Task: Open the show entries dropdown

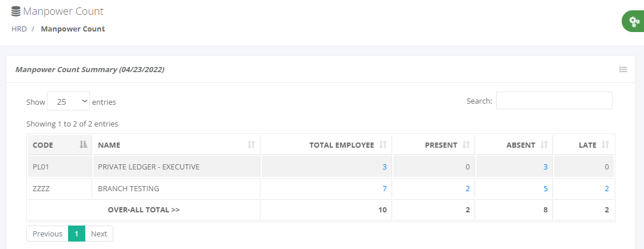Action: pyautogui.click(x=68, y=101)
